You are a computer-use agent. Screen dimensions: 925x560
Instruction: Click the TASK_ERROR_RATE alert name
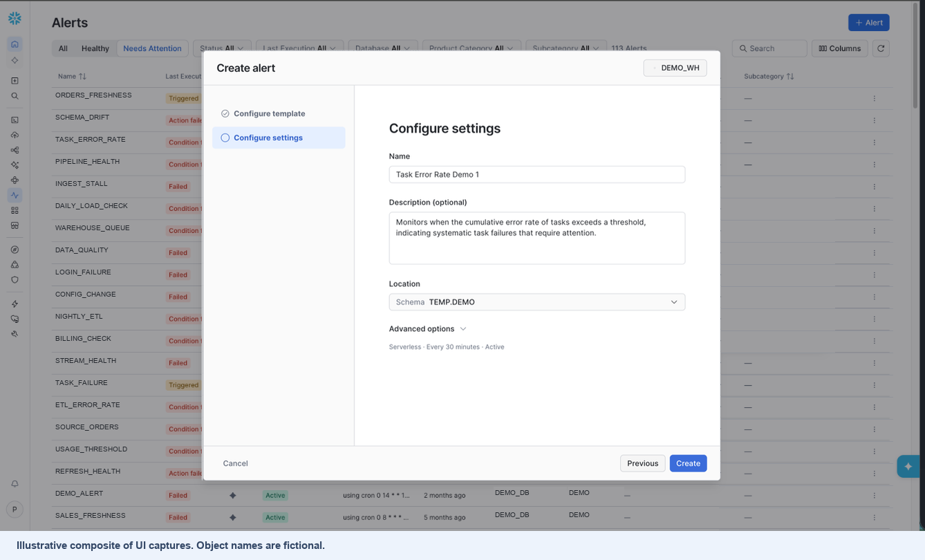[91, 140]
